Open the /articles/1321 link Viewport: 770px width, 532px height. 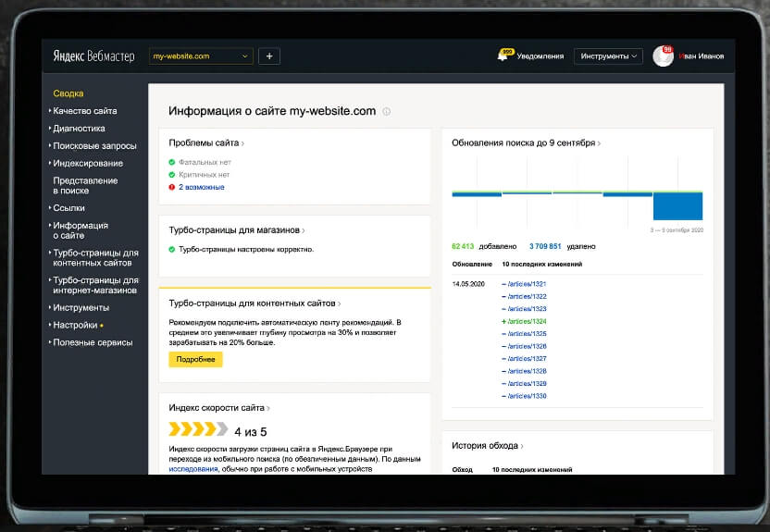point(527,284)
